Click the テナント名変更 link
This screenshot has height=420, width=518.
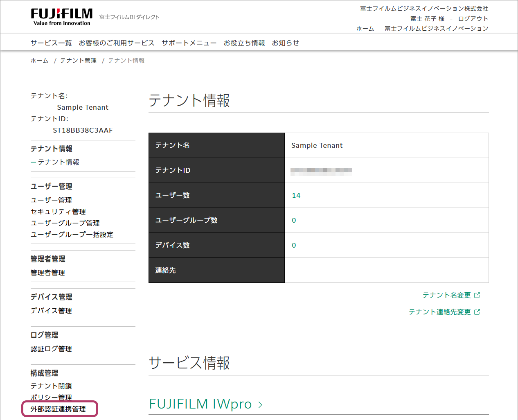tap(447, 295)
